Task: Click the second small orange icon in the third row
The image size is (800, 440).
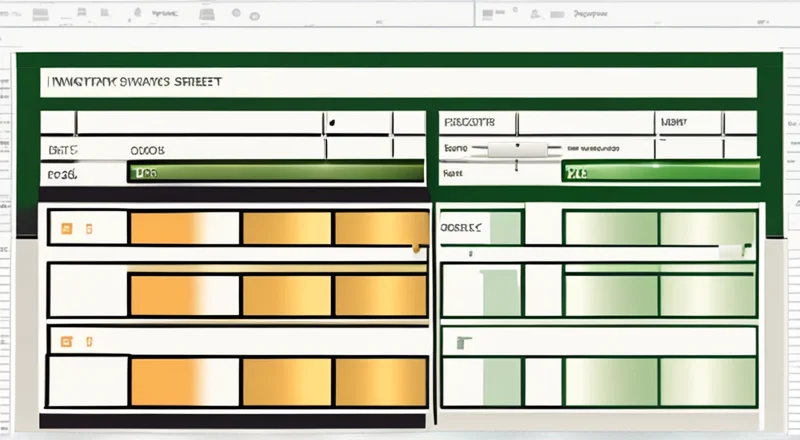Action: (89, 341)
